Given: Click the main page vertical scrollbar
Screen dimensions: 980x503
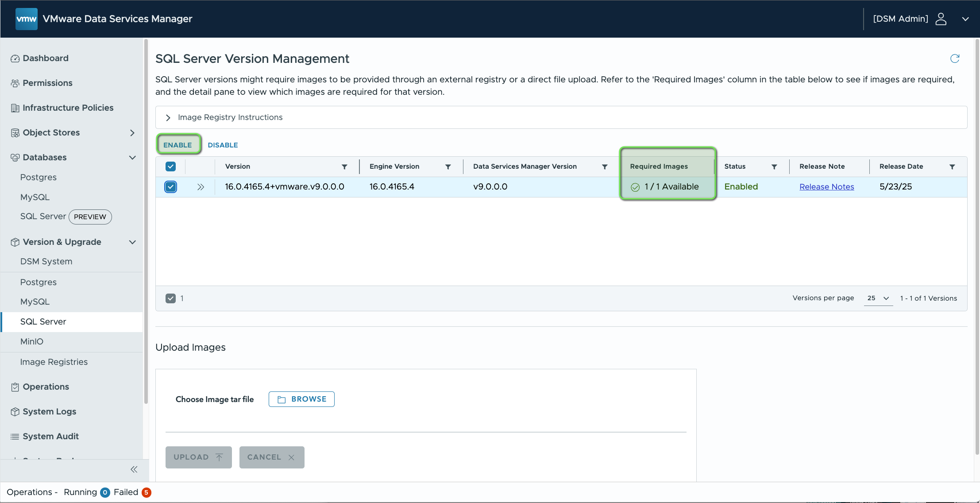Looking at the screenshot, I should [x=977, y=248].
